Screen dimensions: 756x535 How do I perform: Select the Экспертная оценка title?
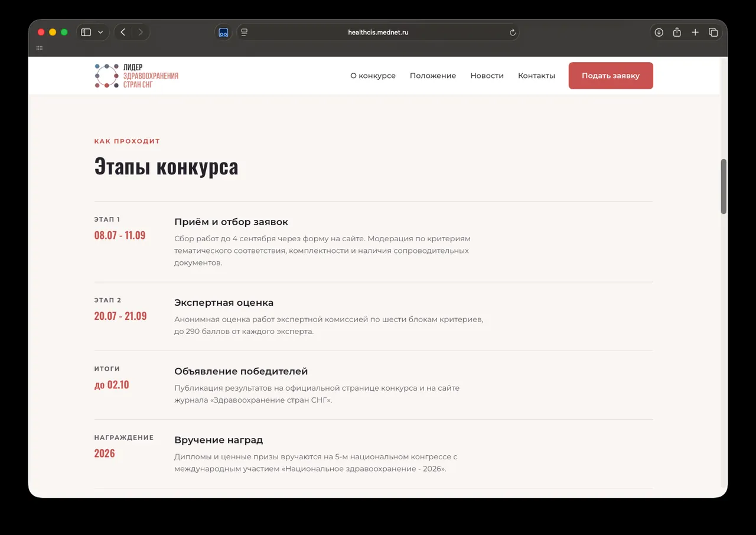tap(224, 303)
